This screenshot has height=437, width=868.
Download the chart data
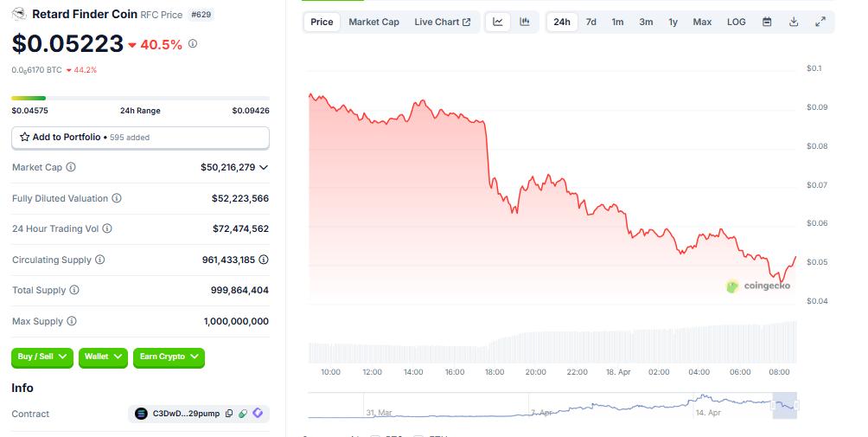click(794, 22)
